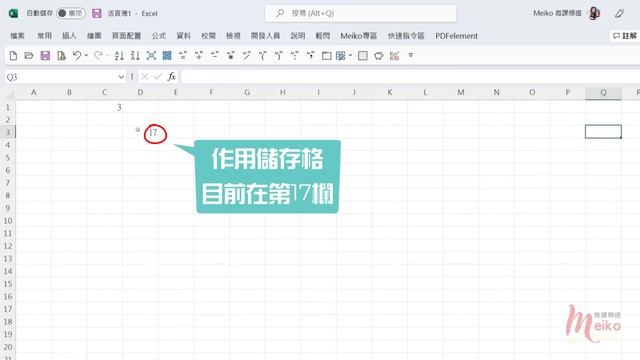Select column D header
Screen dimensions: 640x360
[x=140, y=93]
